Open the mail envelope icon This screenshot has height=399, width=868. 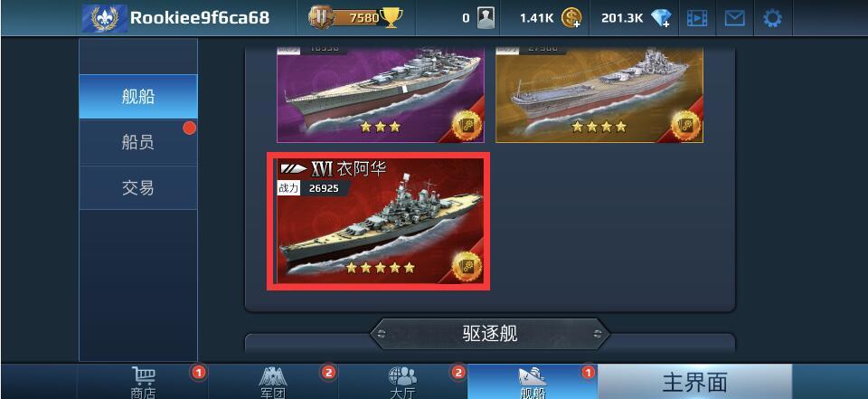point(734,18)
